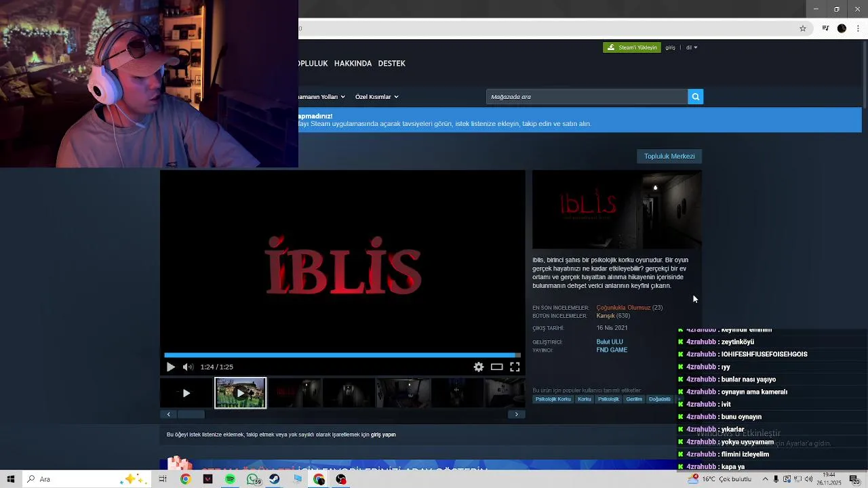Screen dimensions: 868x488
Task: Click the Çoğunlukla Olumsuz reviews link
Action: [623, 308]
